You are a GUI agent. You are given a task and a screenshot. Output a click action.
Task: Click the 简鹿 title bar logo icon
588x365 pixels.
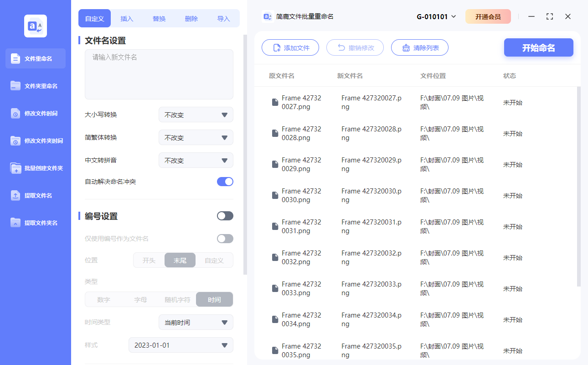268,16
